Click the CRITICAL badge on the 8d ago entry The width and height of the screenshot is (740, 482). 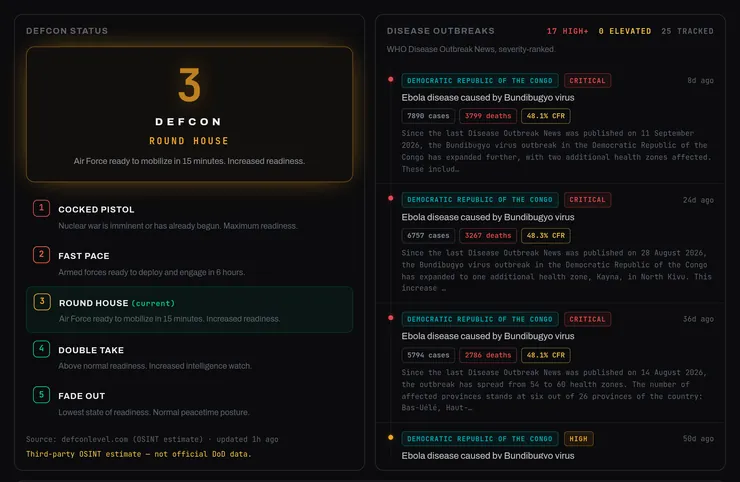pyautogui.click(x=587, y=81)
